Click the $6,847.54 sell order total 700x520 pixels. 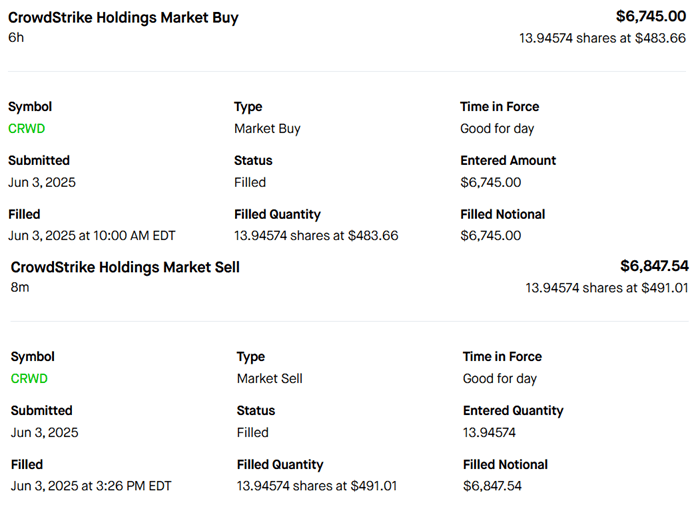tap(654, 266)
